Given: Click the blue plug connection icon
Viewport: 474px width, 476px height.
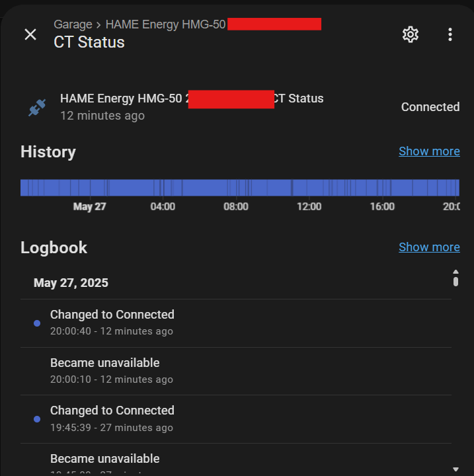Looking at the screenshot, I should pyautogui.click(x=37, y=107).
